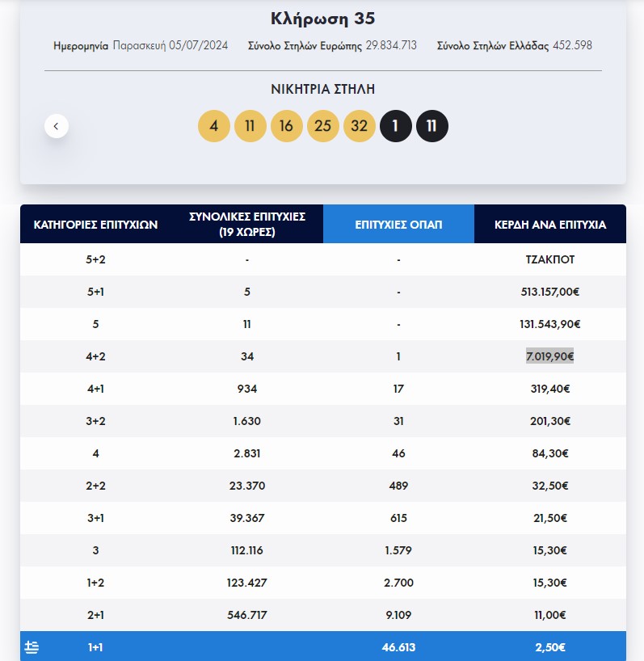644x661 pixels.
Task: Click the Κλήρωση 35 title
Action: coord(322,17)
